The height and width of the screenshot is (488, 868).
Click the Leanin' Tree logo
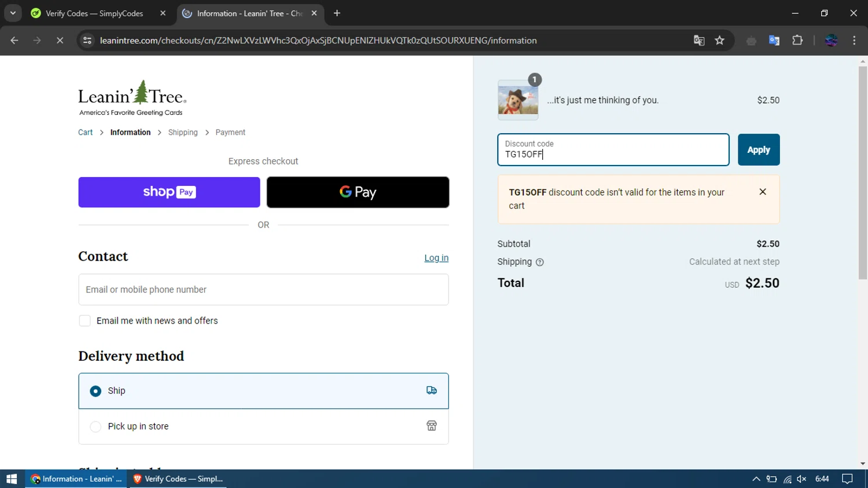point(132,98)
